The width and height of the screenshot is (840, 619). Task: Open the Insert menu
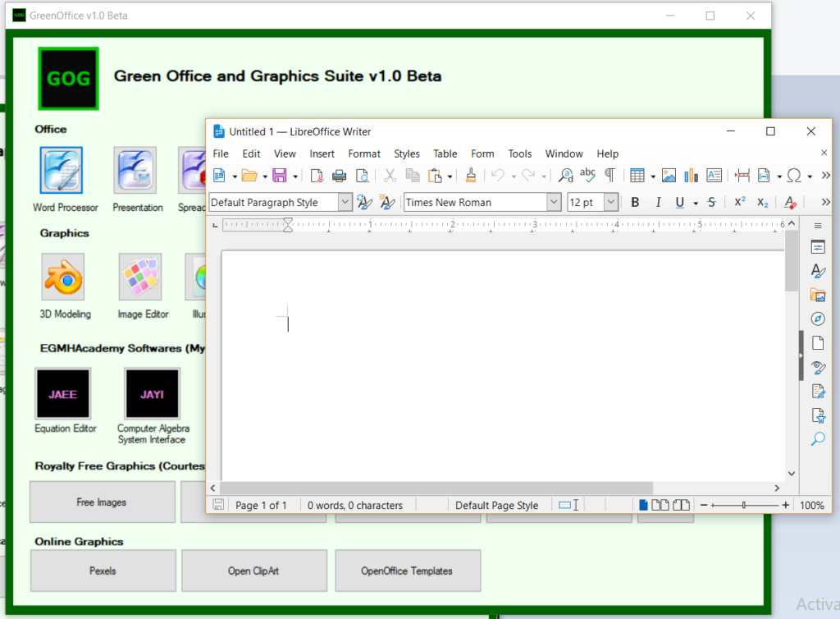click(x=322, y=154)
